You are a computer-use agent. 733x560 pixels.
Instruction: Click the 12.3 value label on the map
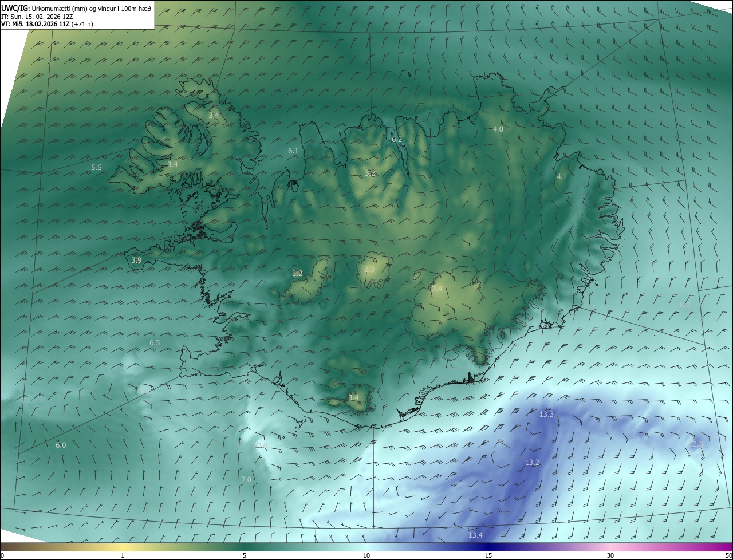click(x=695, y=444)
